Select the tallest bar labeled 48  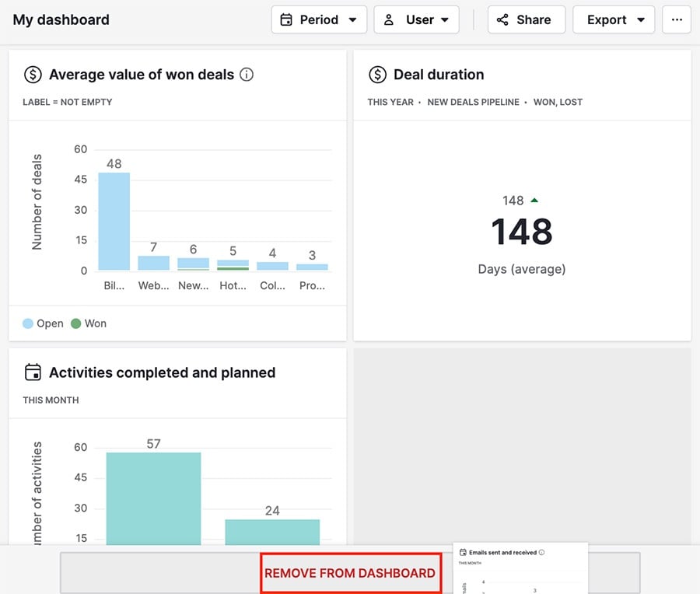tap(114, 222)
